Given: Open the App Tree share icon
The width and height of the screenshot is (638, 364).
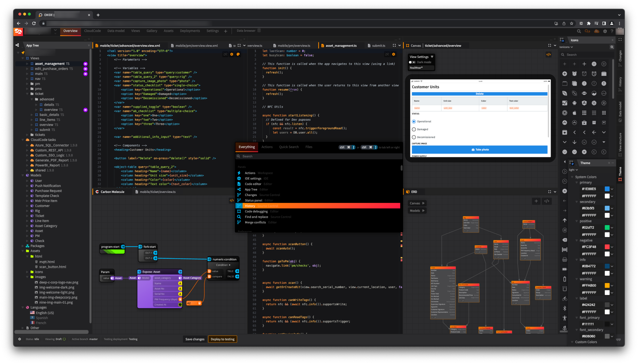Looking at the screenshot, I should pyautogui.click(x=17, y=45).
